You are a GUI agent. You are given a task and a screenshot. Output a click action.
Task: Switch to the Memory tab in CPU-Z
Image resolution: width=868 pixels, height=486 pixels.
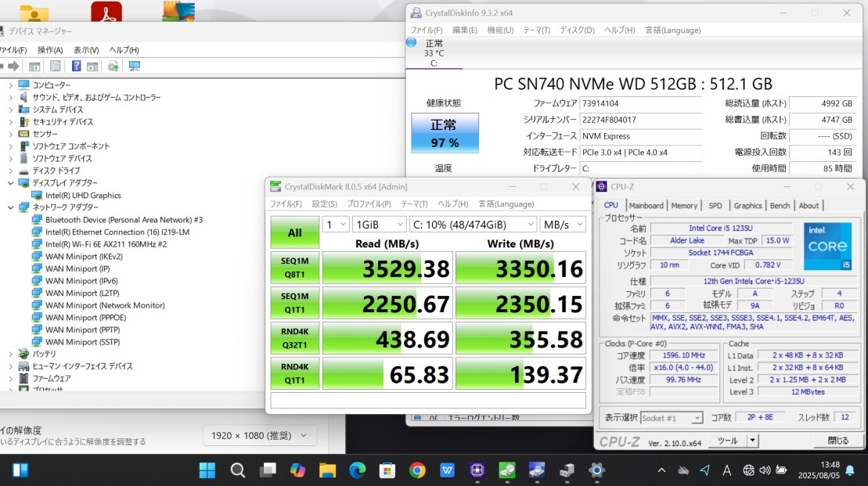tap(684, 205)
